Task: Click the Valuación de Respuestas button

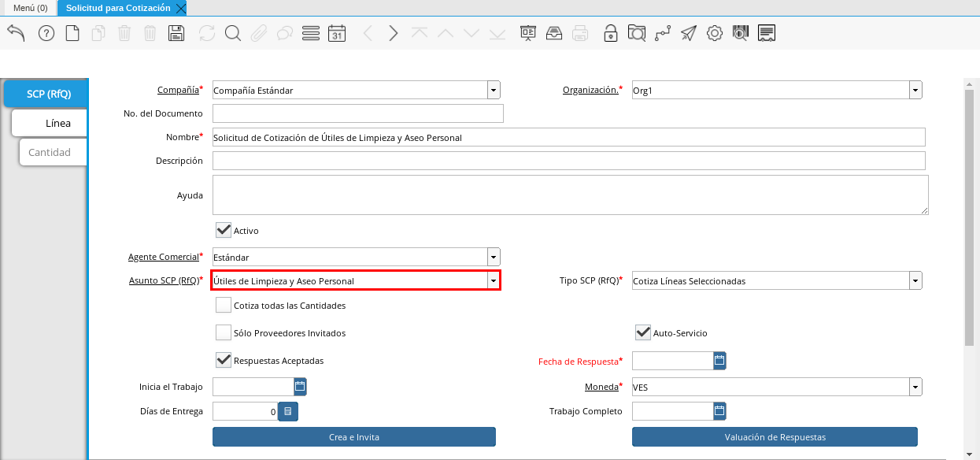Action: click(775, 436)
